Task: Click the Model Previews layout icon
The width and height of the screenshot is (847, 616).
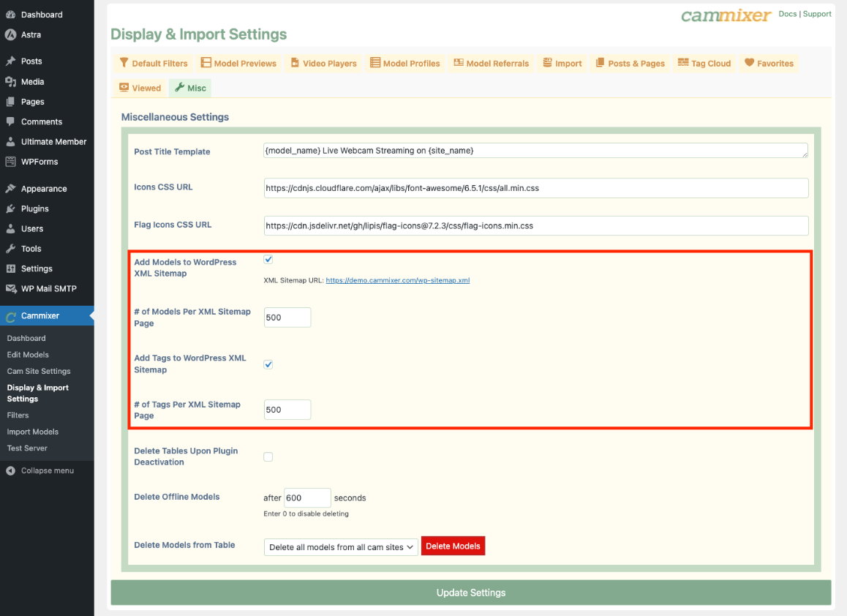Action: [206, 63]
